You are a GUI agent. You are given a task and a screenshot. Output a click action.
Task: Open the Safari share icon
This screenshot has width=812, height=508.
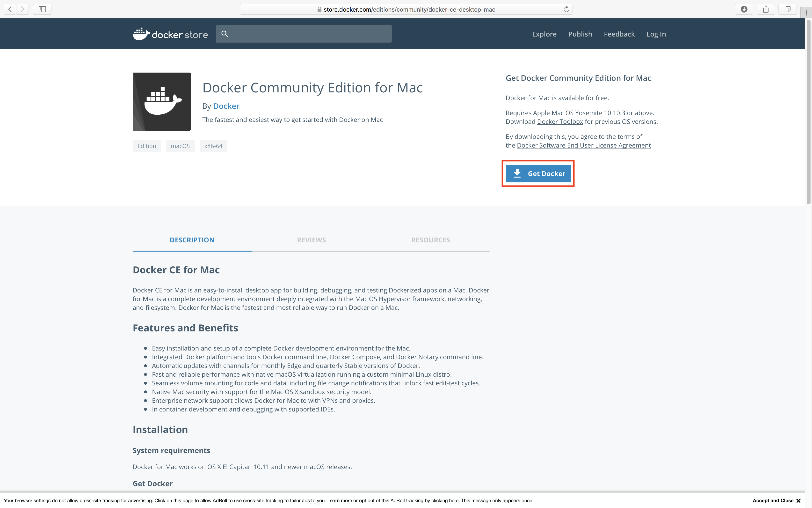pyautogui.click(x=766, y=9)
